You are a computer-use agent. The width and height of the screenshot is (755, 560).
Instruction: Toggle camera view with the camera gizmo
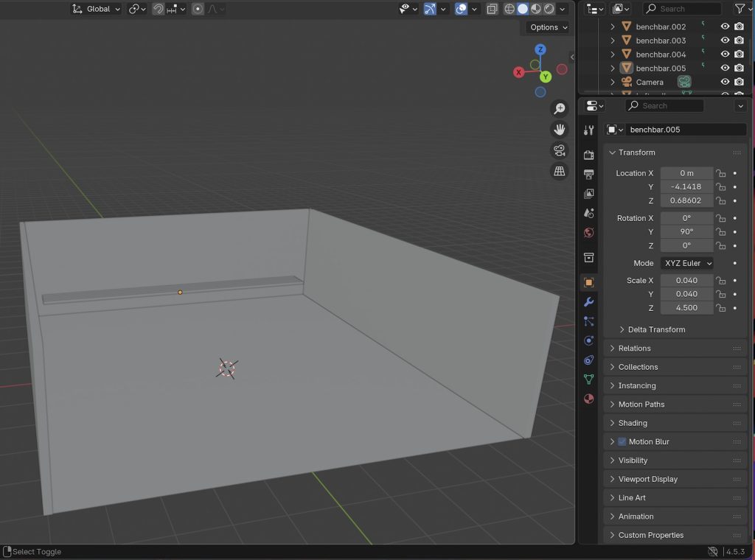(560, 151)
